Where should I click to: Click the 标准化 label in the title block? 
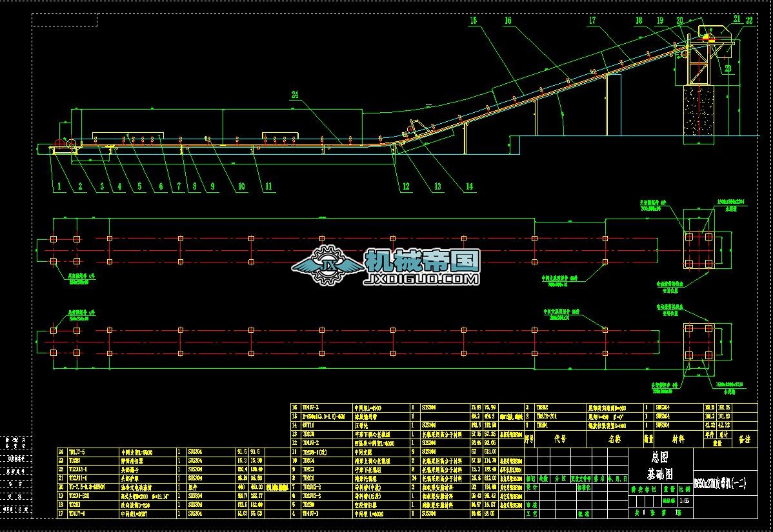point(584,487)
